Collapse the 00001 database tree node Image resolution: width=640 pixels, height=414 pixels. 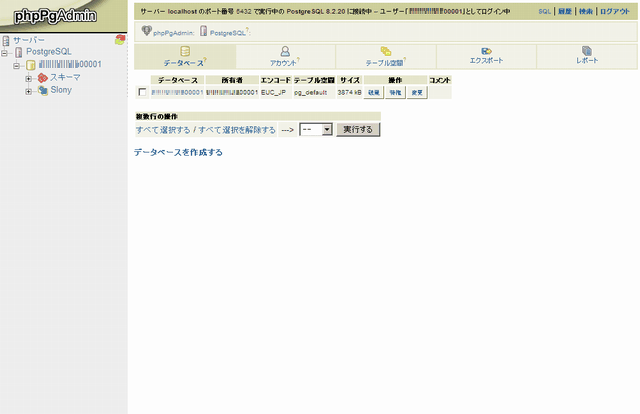pyautogui.click(x=16, y=65)
